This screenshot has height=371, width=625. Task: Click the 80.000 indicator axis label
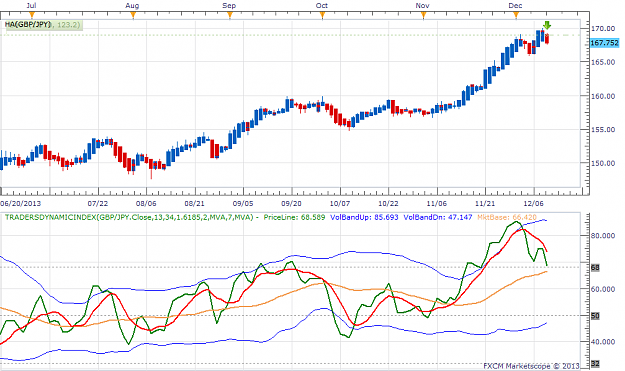[603, 236]
